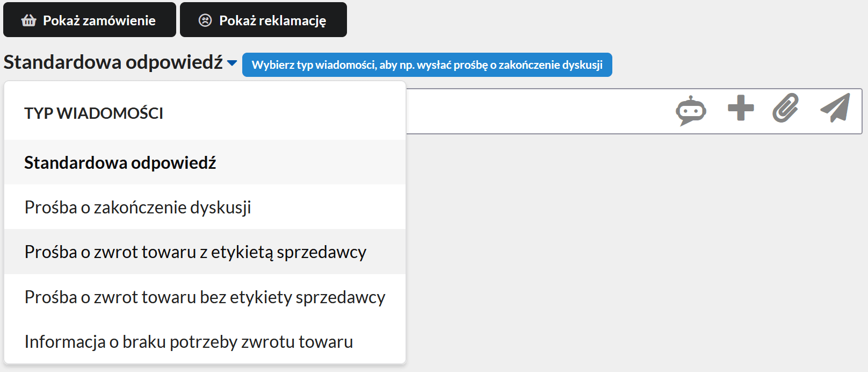This screenshot has height=372, width=868.
Task: Click the Pokaż zamówienie button
Action: pyautogui.click(x=90, y=19)
